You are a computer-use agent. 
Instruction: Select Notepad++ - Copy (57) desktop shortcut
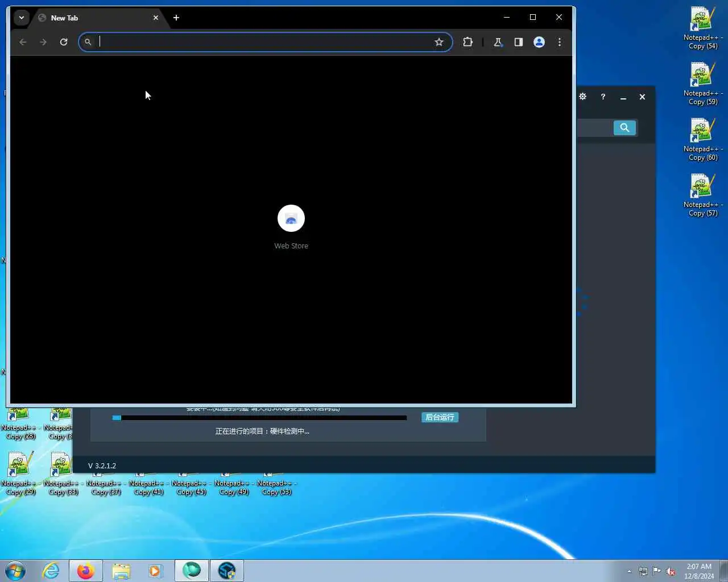click(x=703, y=196)
